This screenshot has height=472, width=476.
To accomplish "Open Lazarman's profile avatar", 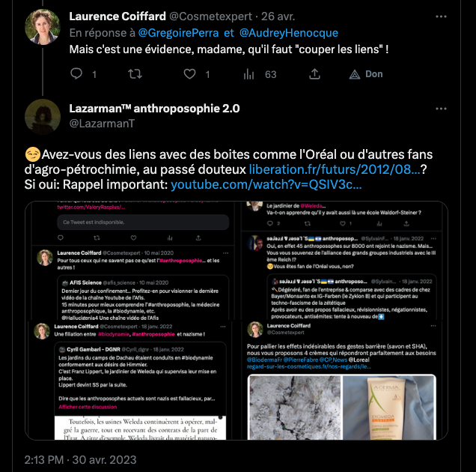I will (43, 117).
